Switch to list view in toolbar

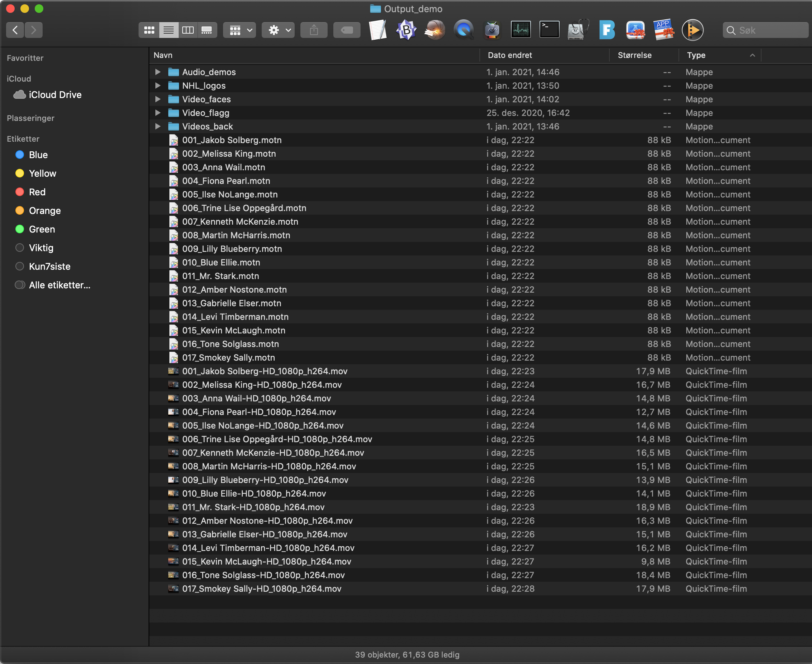coord(168,30)
